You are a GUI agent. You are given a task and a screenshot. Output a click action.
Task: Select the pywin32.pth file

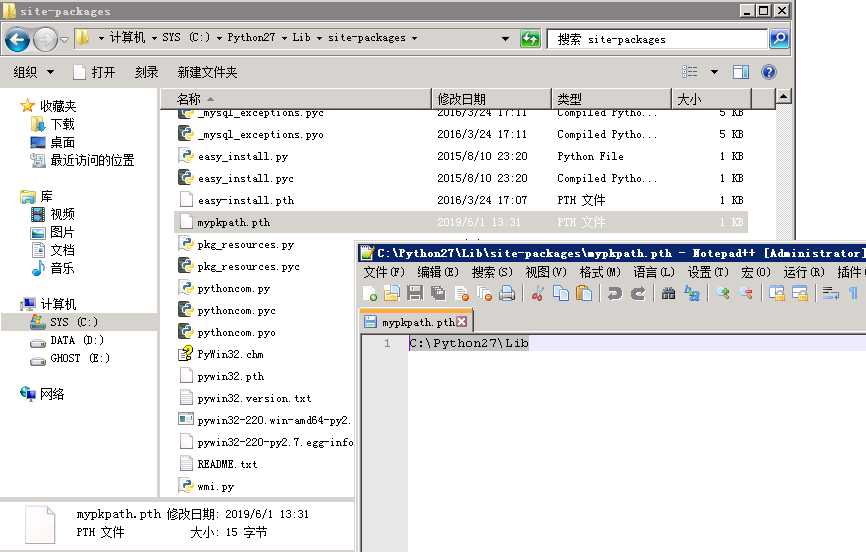pos(230,376)
